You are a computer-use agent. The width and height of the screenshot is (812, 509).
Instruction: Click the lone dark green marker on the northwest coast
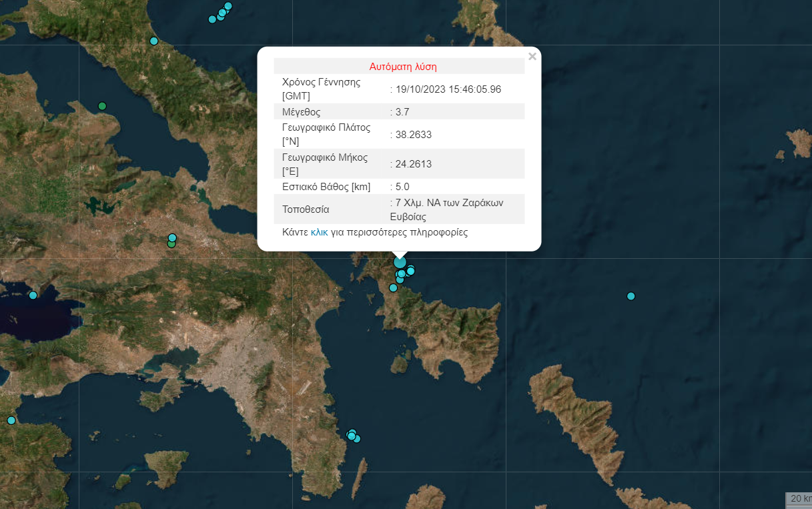pos(102,106)
